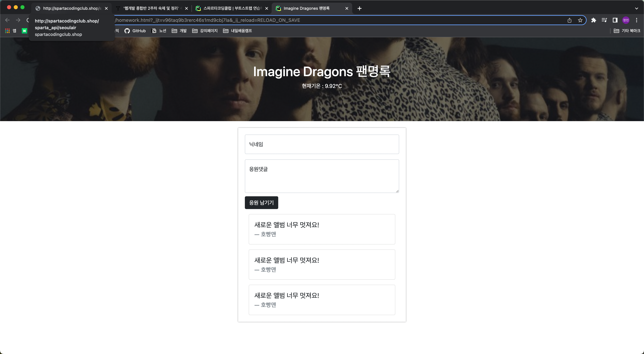644x354 pixels.
Task: Close the 스파르타코딩클럽 부트스트랩 tab
Action: pyautogui.click(x=266, y=8)
